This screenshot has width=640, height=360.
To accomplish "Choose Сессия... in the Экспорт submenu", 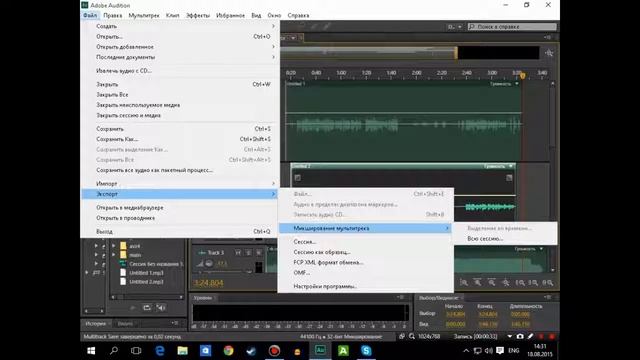I will [x=365, y=242].
